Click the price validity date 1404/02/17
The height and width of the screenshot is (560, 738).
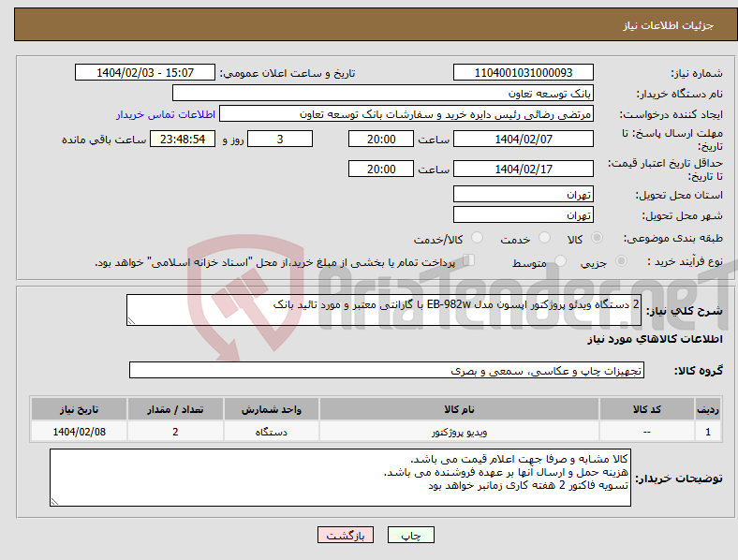click(x=524, y=169)
